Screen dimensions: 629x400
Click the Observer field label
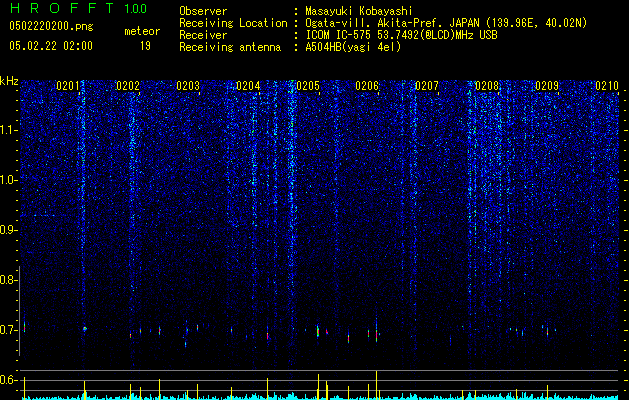pyautogui.click(x=203, y=11)
